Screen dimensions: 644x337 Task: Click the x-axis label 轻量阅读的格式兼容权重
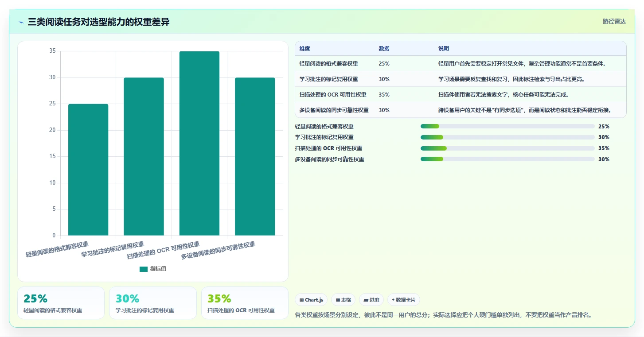pyautogui.click(x=57, y=249)
